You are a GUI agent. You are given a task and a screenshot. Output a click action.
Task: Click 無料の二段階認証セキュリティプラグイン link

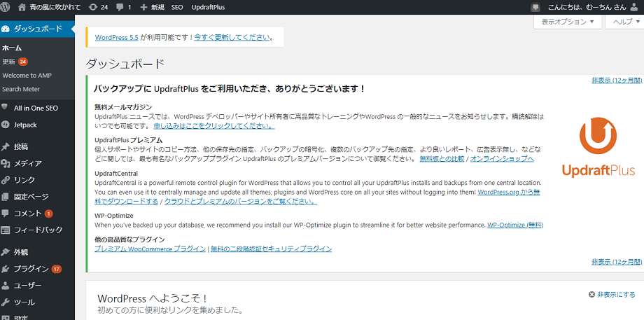click(272, 249)
